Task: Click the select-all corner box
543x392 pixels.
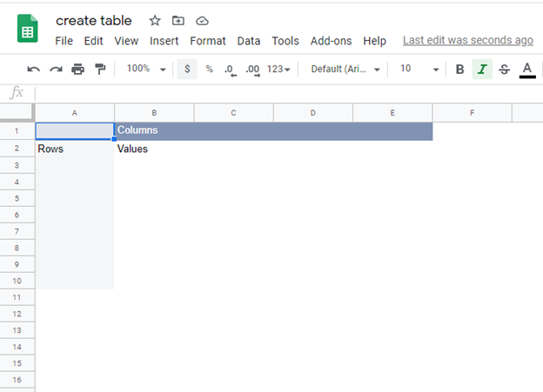Action: [x=17, y=112]
